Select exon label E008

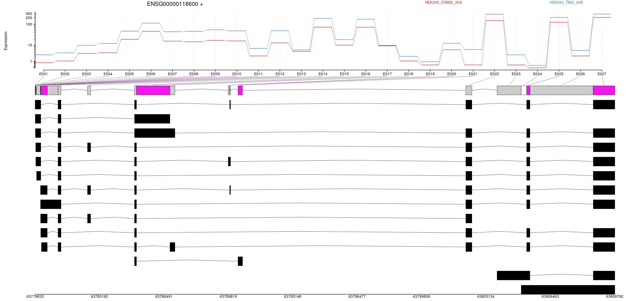click(194, 74)
